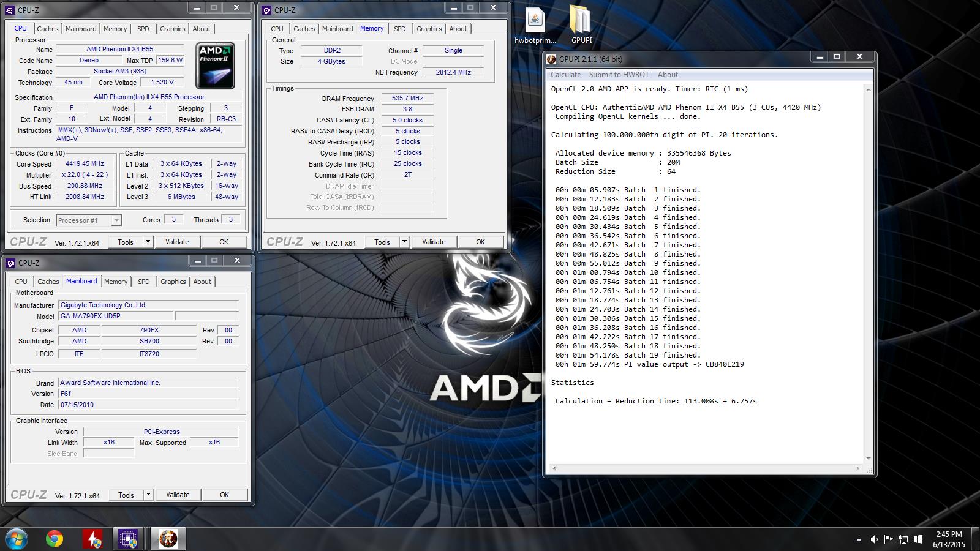The height and width of the screenshot is (551, 980).
Task: Click the CPU-Z Memory window title icon
Action: tap(267, 10)
